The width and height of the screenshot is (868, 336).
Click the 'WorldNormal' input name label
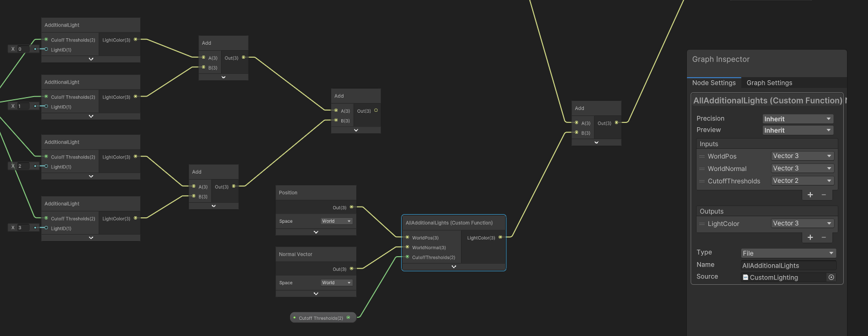point(727,169)
